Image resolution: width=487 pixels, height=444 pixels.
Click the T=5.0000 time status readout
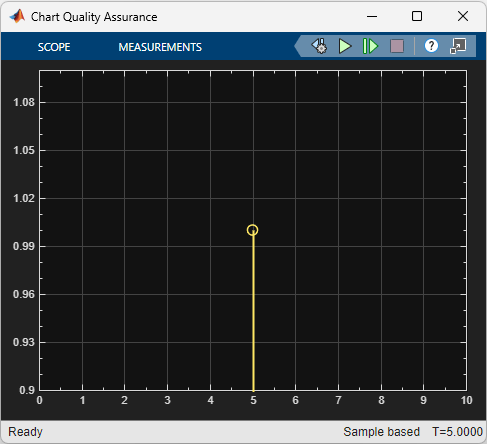click(x=457, y=432)
